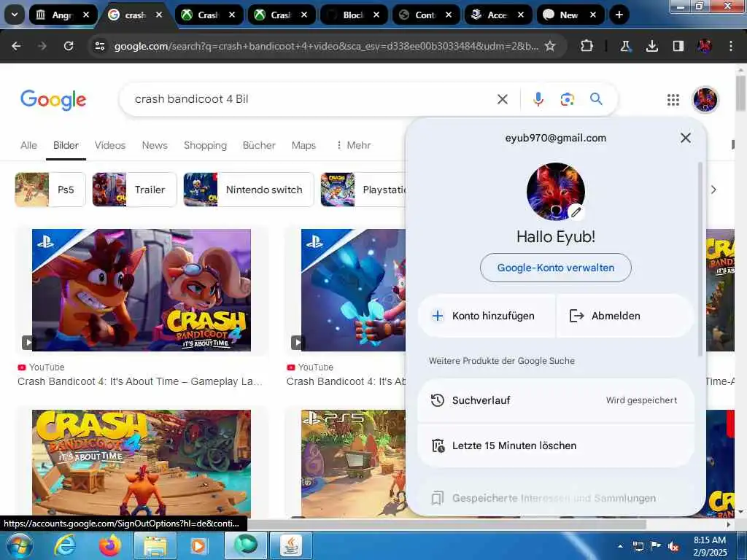Screen dimensions: 747x560
Task: Open the Extensions puzzle icon
Action: tap(587, 46)
